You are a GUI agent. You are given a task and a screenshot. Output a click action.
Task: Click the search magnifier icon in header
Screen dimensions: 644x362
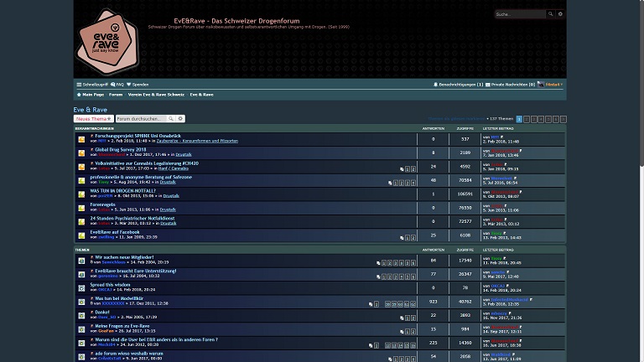[x=550, y=14]
